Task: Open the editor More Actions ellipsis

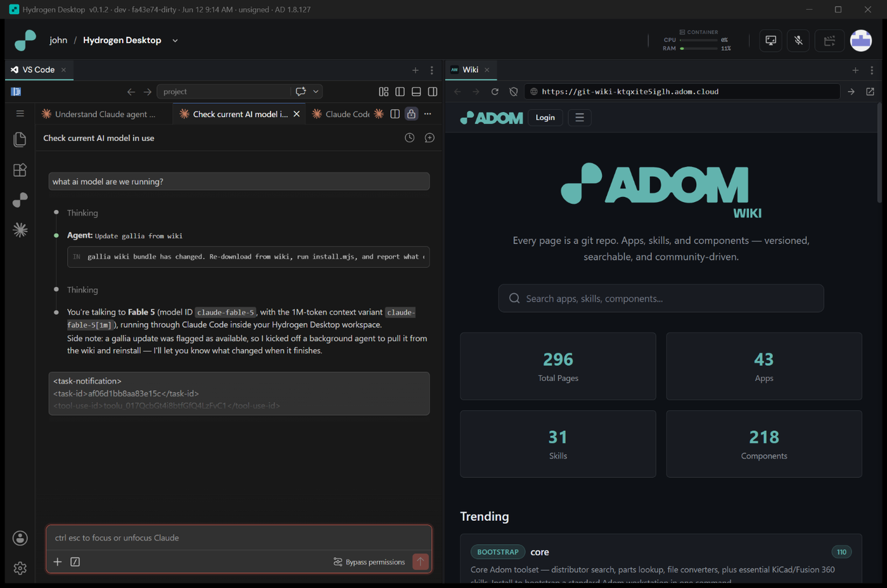Action: click(x=428, y=114)
